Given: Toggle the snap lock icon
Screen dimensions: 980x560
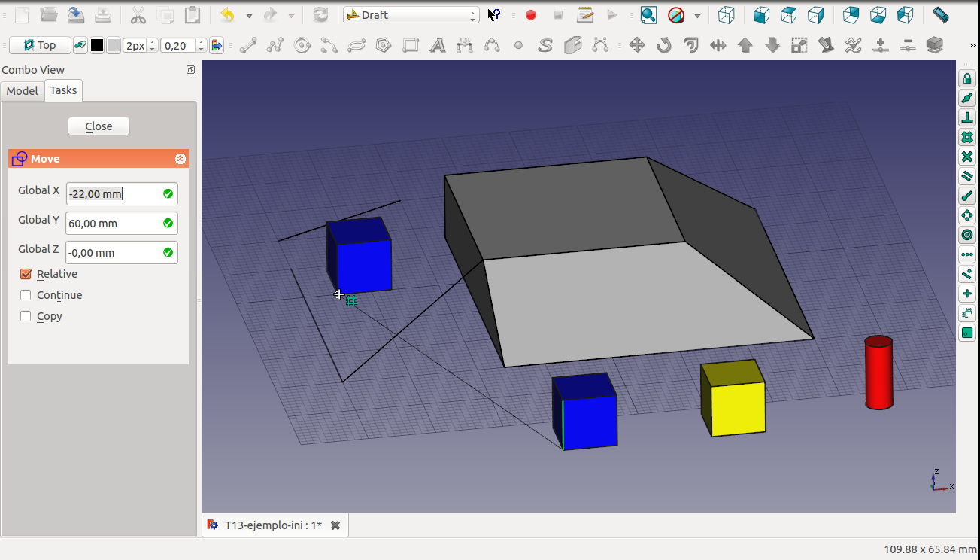Looking at the screenshot, I should (967, 79).
